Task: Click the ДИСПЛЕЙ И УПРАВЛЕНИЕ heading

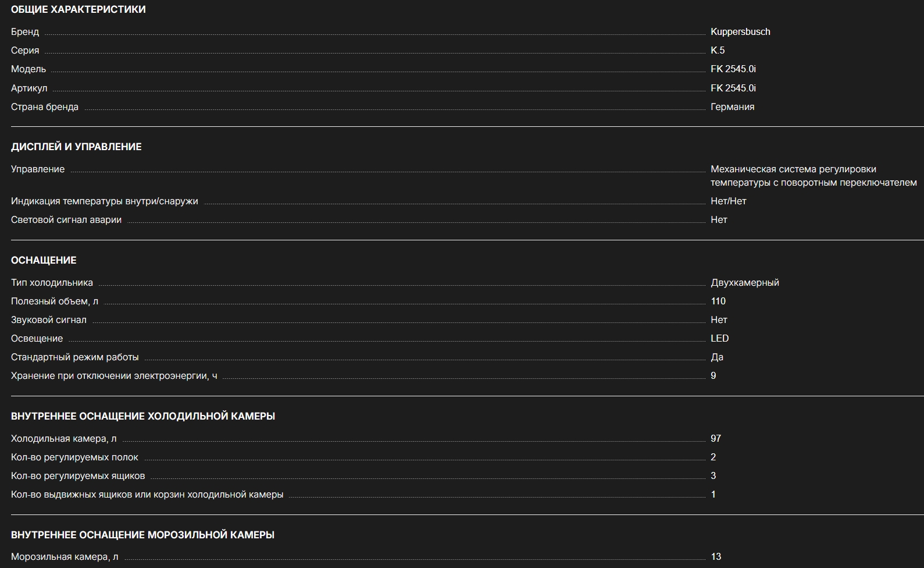Action: point(76,147)
